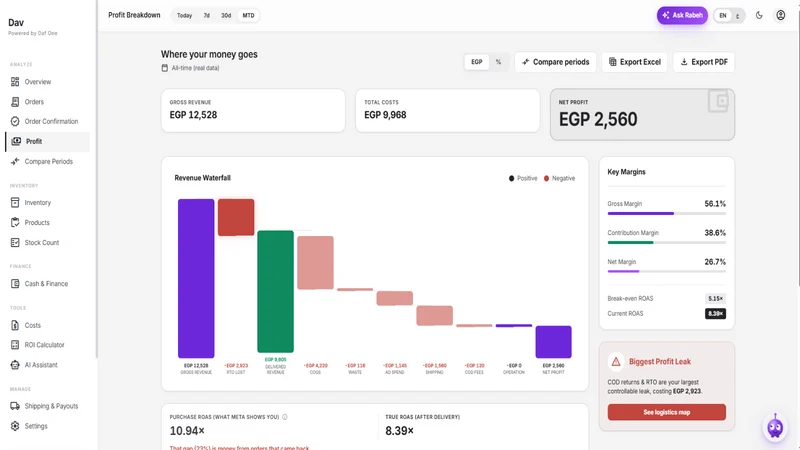Switch currency display to EGP
The image size is (800, 450).
pyautogui.click(x=477, y=62)
